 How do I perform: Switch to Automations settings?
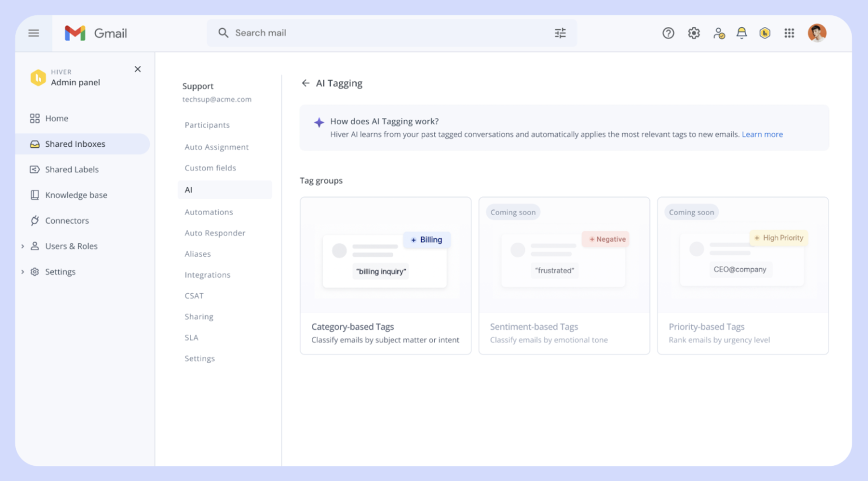tap(209, 212)
